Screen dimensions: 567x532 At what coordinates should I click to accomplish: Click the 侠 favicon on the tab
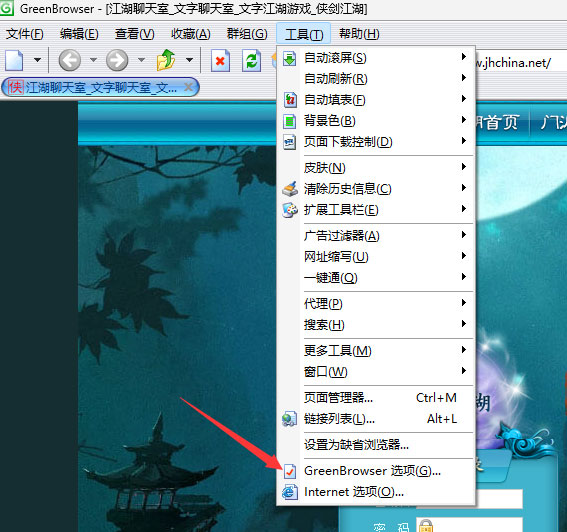click(x=16, y=87)
